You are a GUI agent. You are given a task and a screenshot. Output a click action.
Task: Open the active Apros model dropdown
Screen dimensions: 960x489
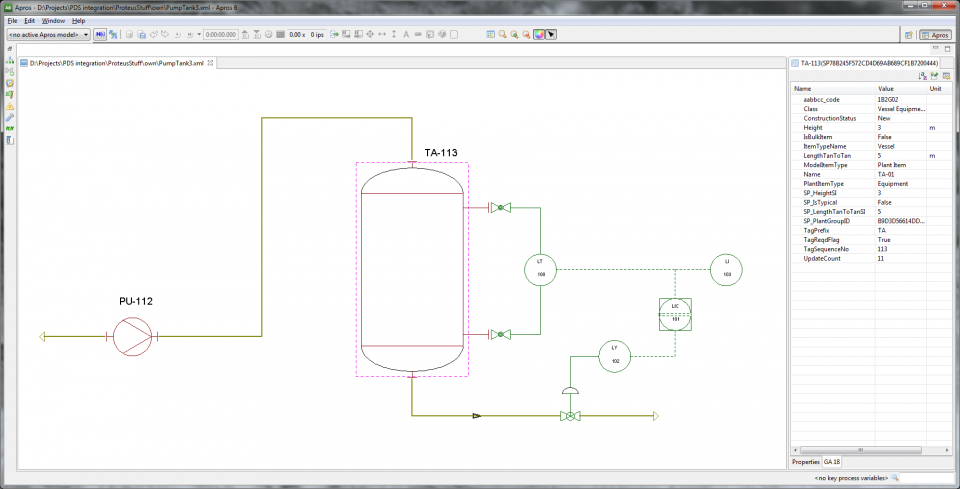tap(48, 35)
